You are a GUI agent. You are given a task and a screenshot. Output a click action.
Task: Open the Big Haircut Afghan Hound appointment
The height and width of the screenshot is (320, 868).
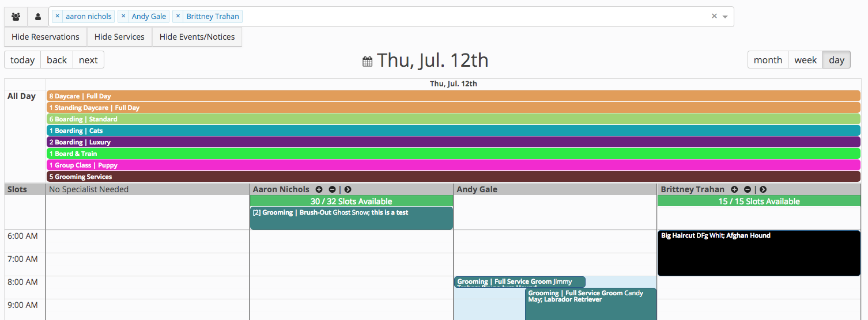[x=759, y=253]
